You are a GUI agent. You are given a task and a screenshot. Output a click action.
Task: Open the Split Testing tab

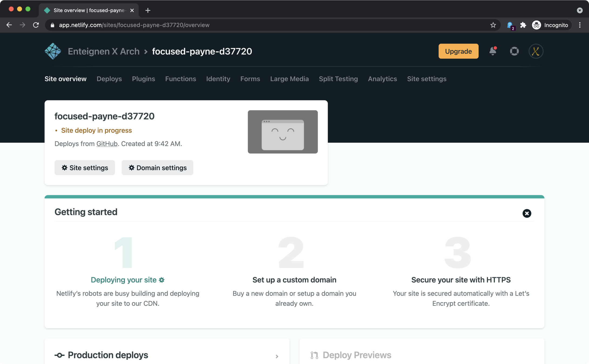338,79
